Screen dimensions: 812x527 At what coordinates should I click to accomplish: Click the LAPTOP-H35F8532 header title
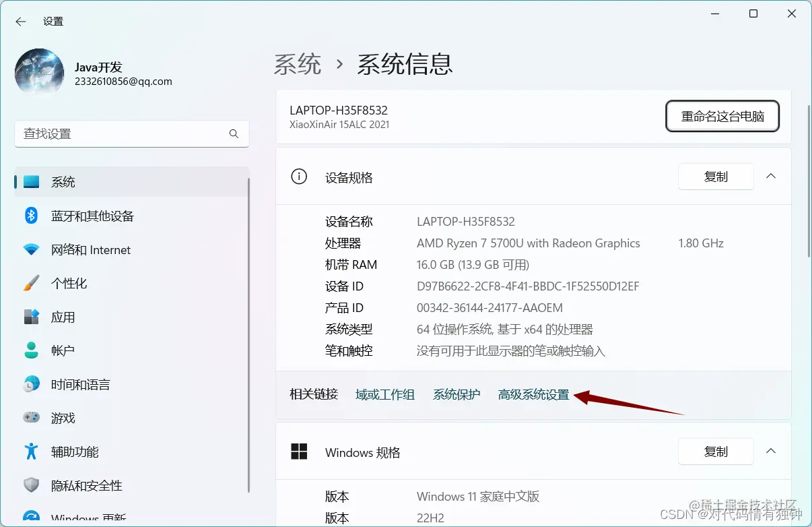[x=339, y=111]
